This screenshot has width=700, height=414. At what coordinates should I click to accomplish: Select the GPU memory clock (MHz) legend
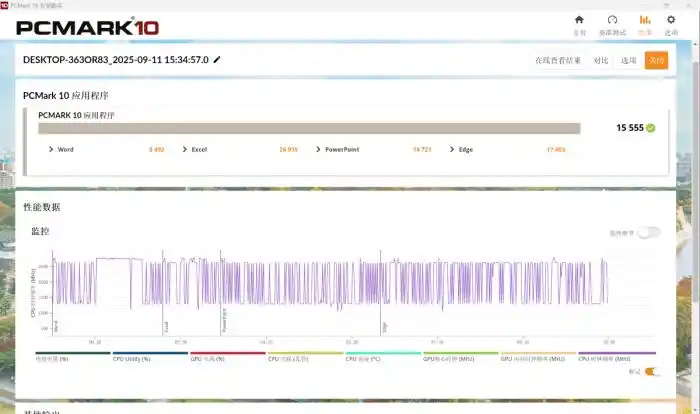[538, 356]
